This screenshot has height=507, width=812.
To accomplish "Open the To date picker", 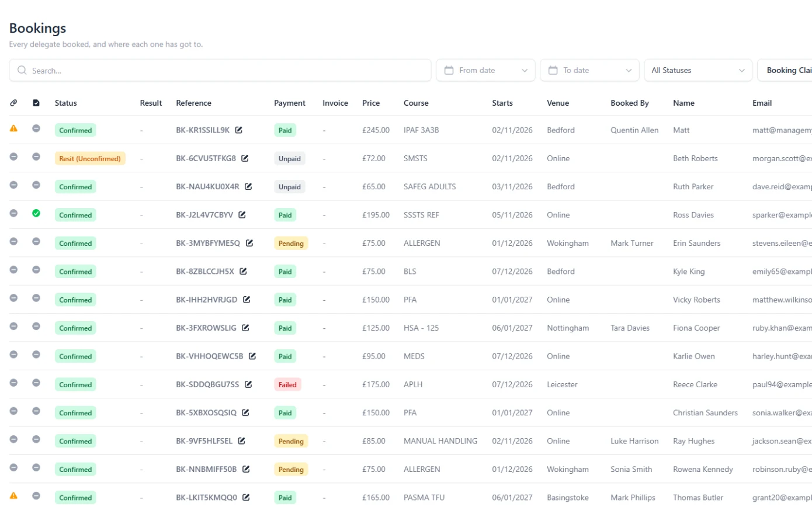I will coord(589,70).
